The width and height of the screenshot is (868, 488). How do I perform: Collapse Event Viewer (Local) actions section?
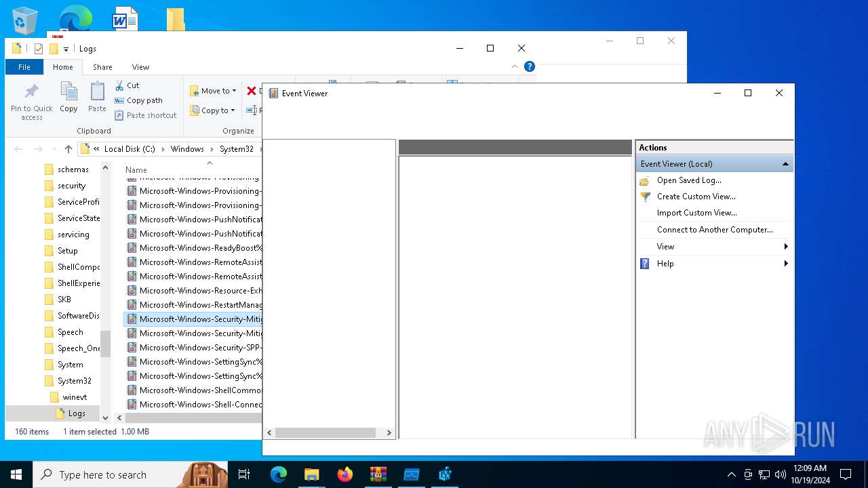(x=785, y=164)
